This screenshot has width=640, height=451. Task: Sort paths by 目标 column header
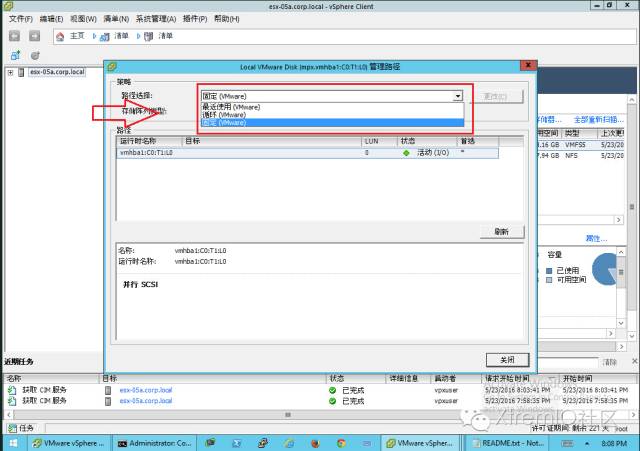[x=271, y=141]
